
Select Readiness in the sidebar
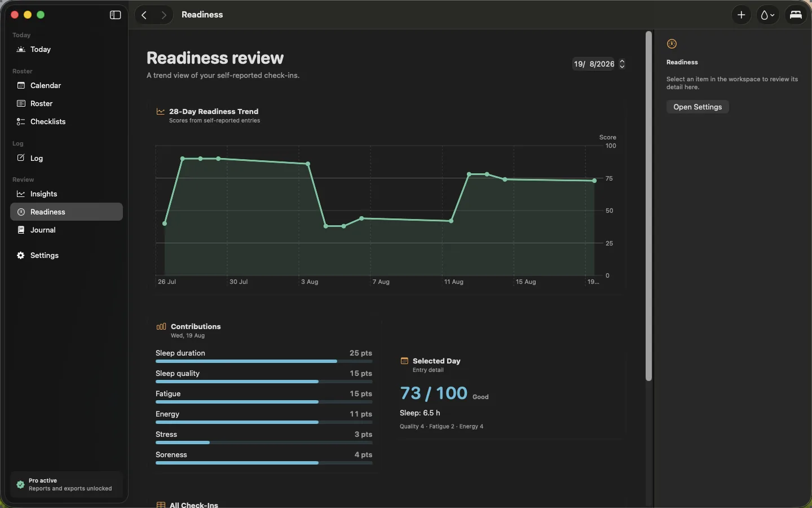(x=67, y=212)
